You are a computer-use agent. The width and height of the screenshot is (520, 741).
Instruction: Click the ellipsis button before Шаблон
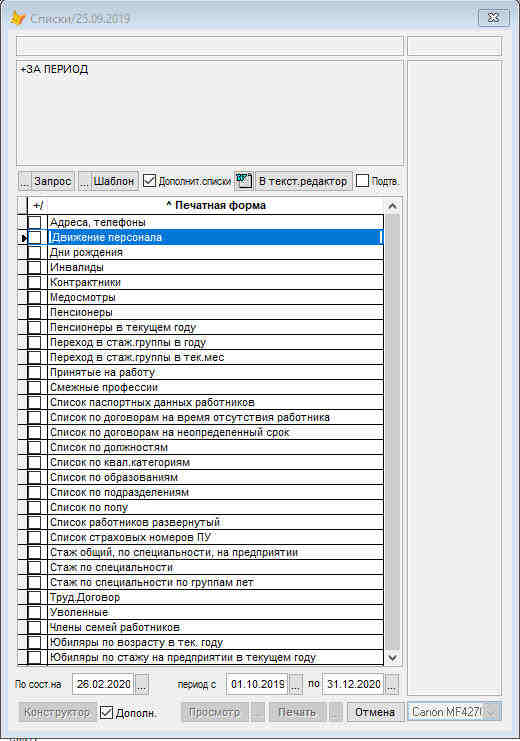(x=84, y=181)
